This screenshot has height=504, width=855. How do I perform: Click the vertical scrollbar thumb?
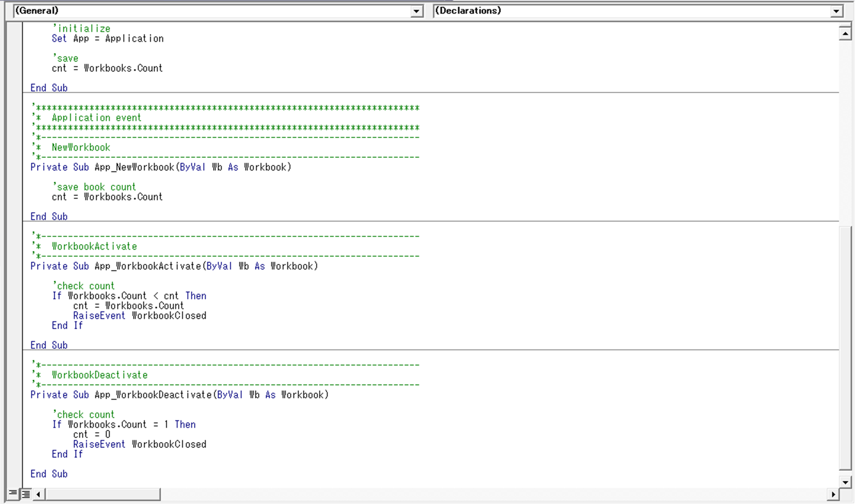(x=845, y=348)
